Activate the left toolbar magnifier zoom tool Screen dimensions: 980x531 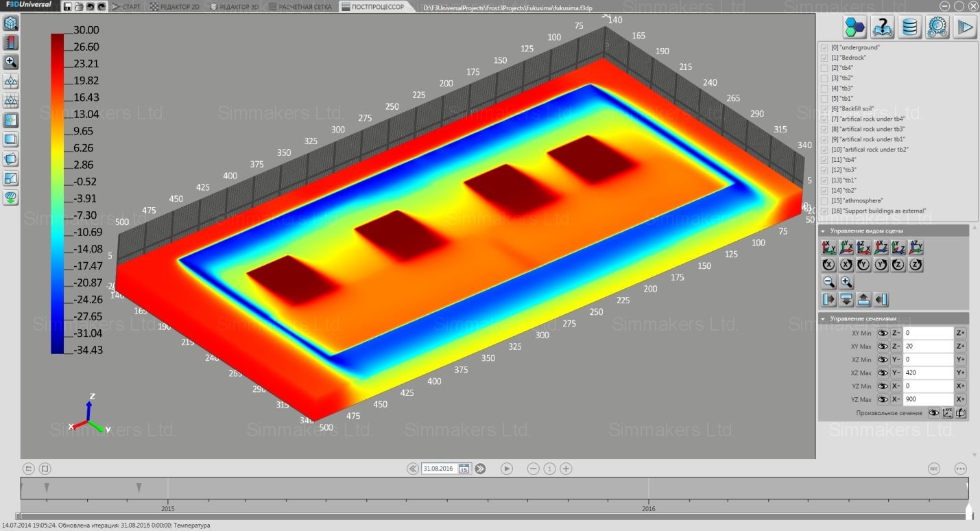(11, 62)
